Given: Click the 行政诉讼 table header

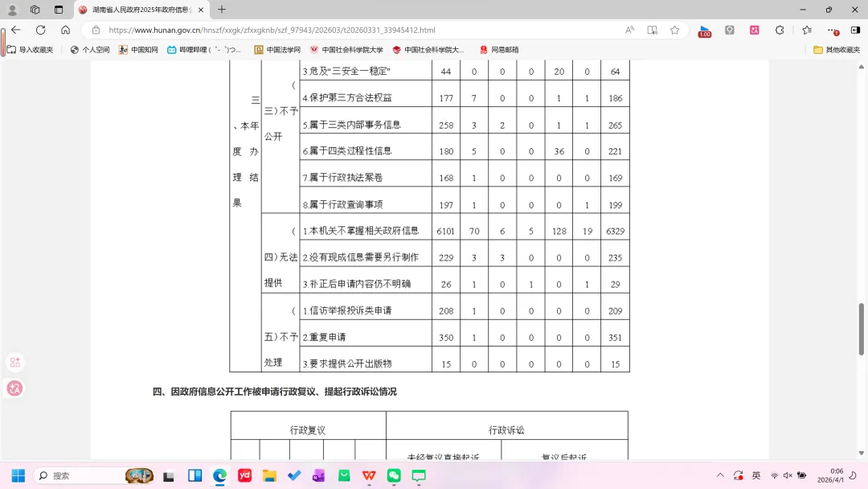Looking at the screenshot, I should tap(506, 429).
